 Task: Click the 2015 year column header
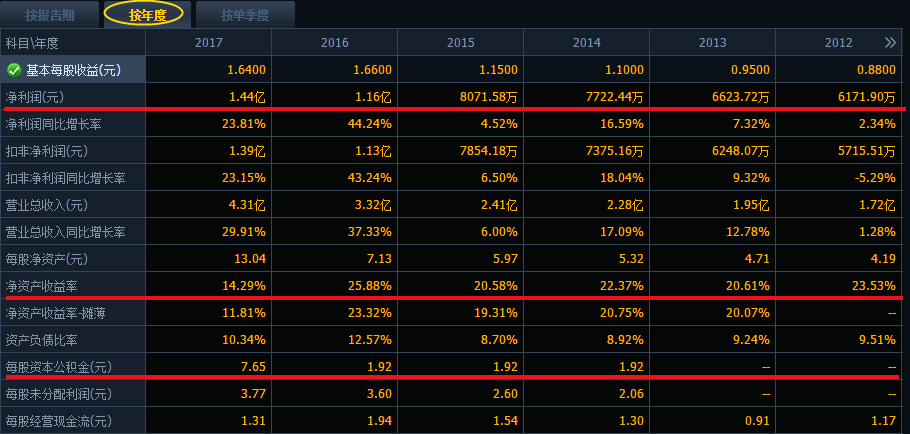point(460,43)
